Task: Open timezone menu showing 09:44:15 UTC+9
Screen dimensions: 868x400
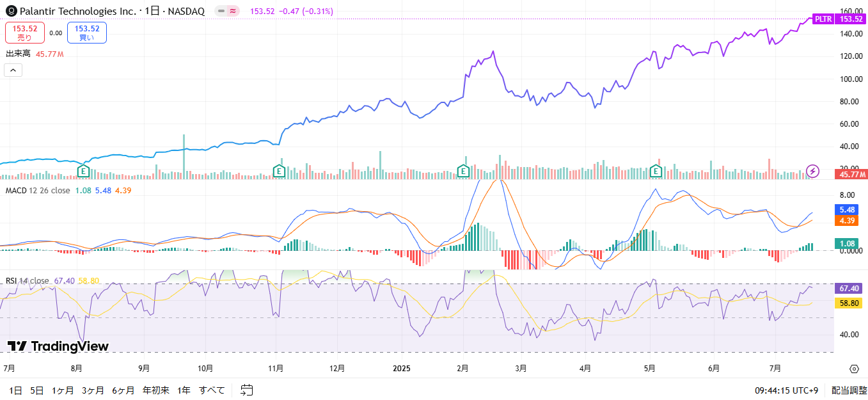Action: (x=786, y=390)
